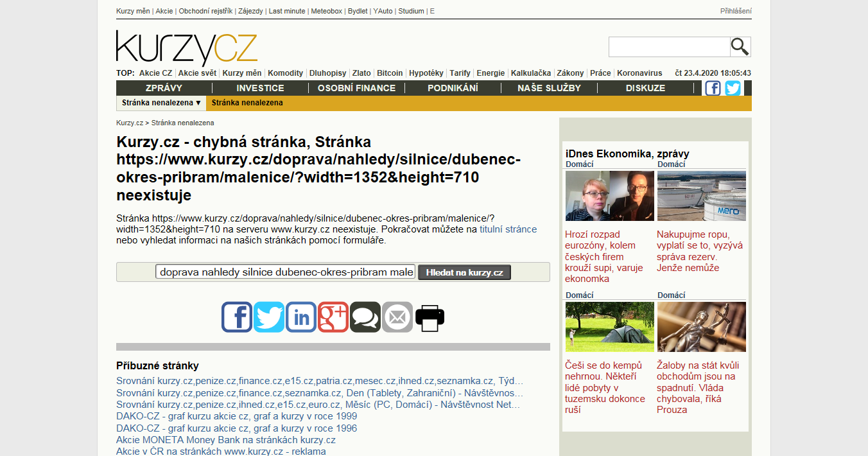
Task: Open Kalkulačka link
Action: (531, 73)
